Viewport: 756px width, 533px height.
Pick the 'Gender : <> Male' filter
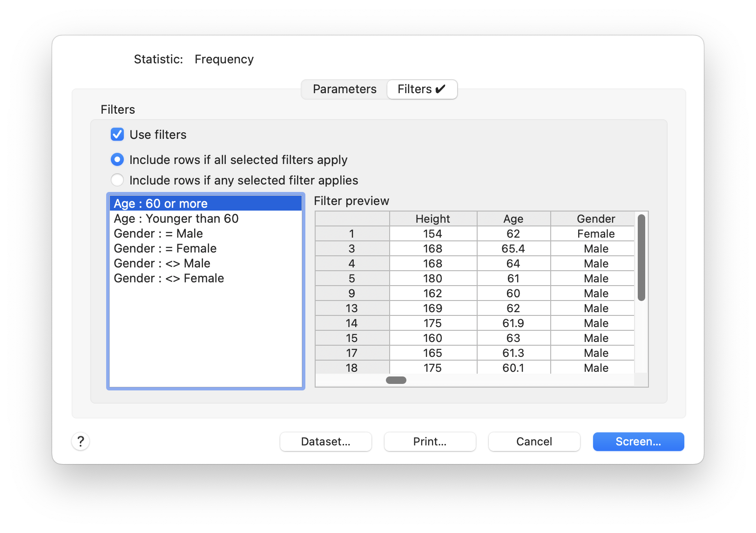[x=162, y=263]
